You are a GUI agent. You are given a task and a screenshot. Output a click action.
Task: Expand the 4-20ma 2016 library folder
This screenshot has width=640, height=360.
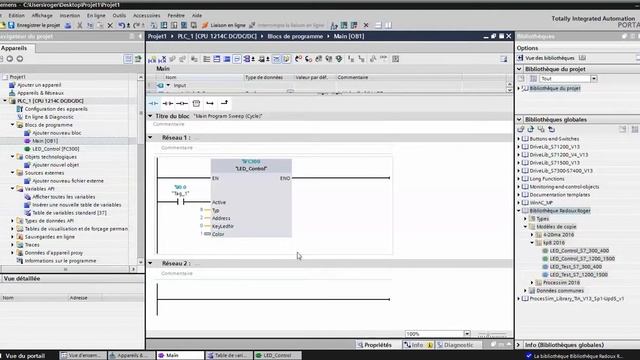pos(532,235)
